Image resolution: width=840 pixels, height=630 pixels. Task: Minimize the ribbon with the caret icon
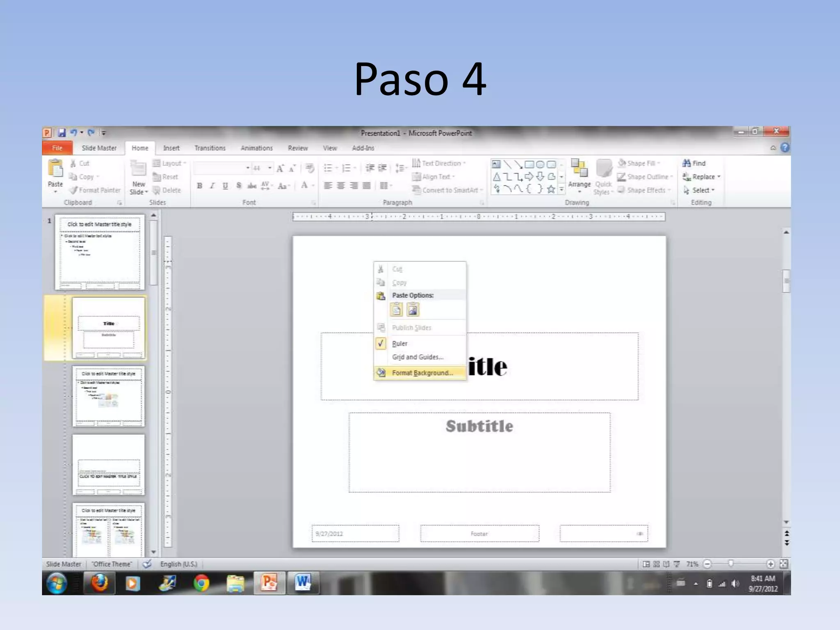point(773,148)
